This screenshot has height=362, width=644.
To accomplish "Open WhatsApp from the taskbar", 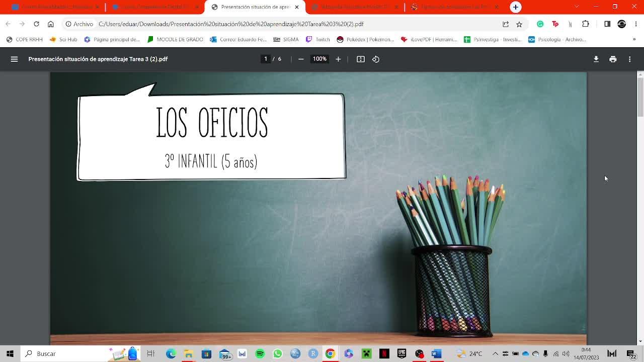I will [x=278, y=354].
